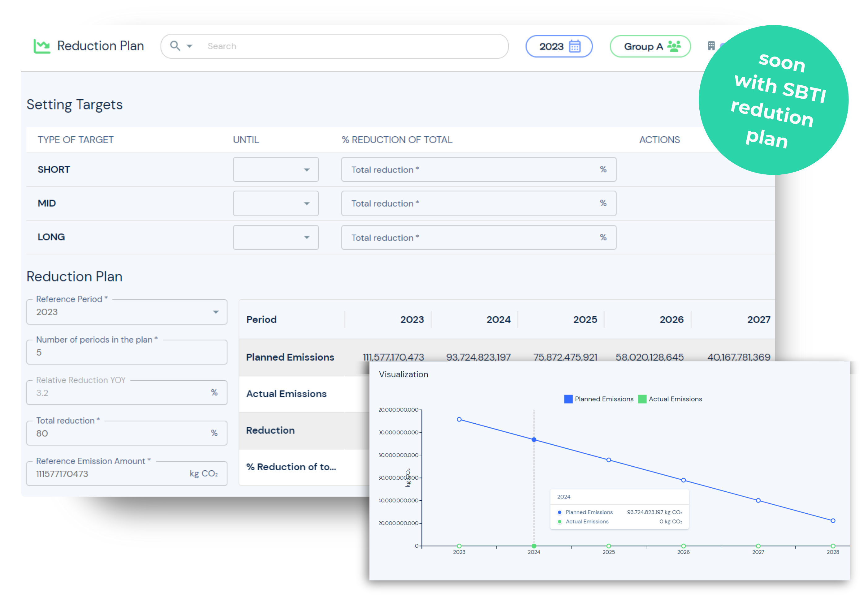The image size is (868, 603).
Task: Open the Reference Period dropdown
Action: 127,312
